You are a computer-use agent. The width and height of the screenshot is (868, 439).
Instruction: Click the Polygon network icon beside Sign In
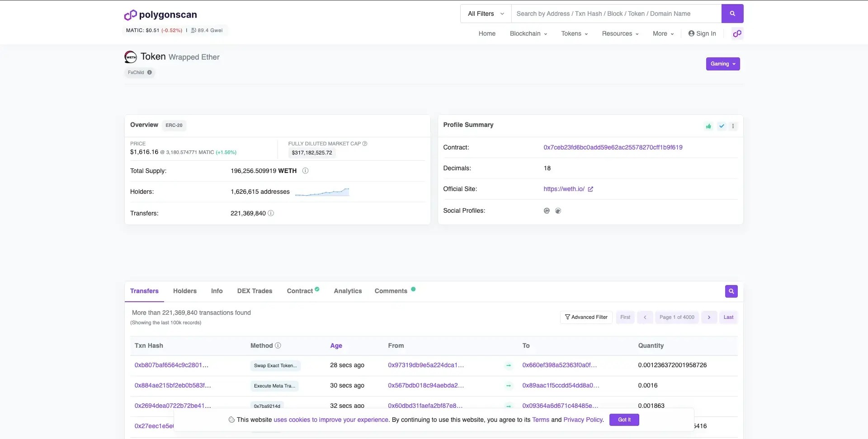point(737,33)
